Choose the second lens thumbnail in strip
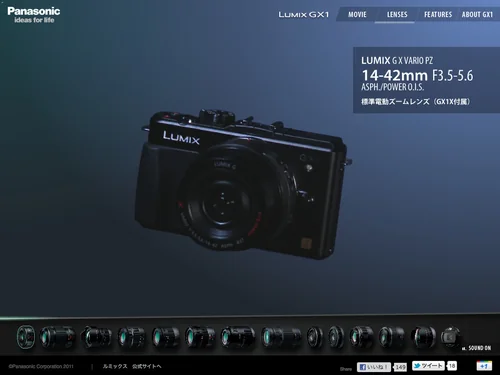 57,337
